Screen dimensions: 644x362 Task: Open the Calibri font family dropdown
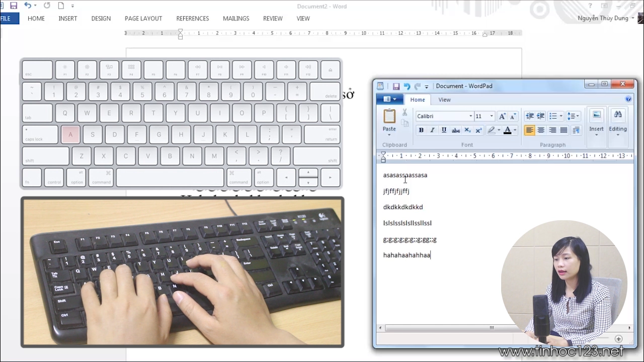pyautogui.click(x=471, y=116)
